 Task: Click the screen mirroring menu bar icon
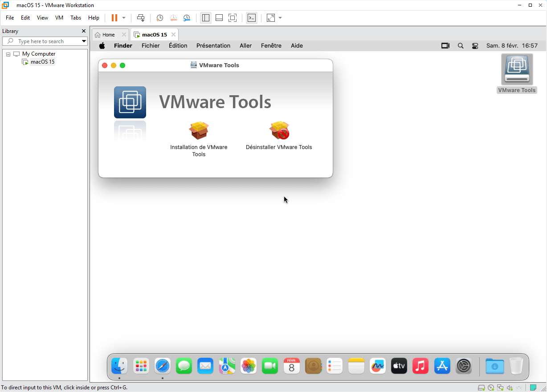click(445, 45)
